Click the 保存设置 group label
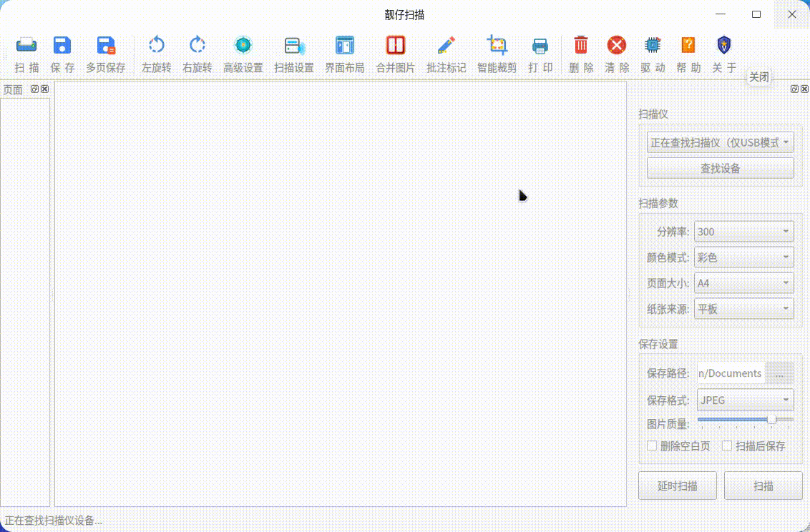 pyautogui.click(x=658, y=344)
